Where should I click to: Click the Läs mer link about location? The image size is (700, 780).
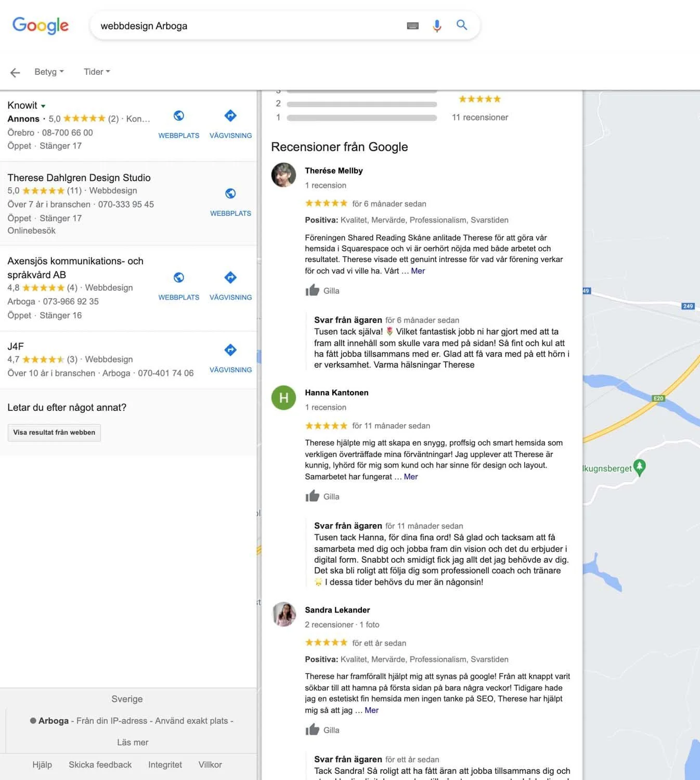tap(132, 742)
